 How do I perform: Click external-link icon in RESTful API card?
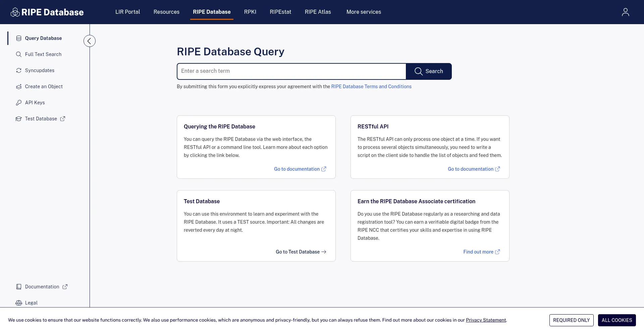pyautogui.click(x=497, y=169)
